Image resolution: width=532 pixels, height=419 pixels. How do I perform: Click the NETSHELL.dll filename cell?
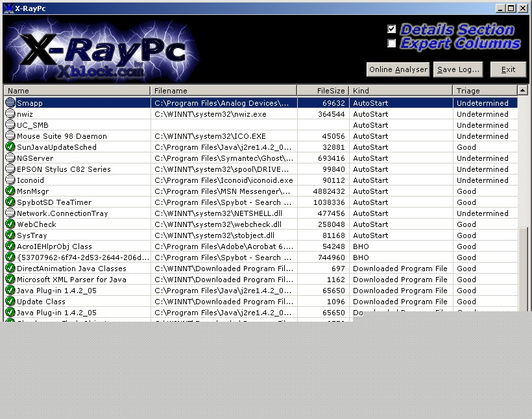point(224,213)
